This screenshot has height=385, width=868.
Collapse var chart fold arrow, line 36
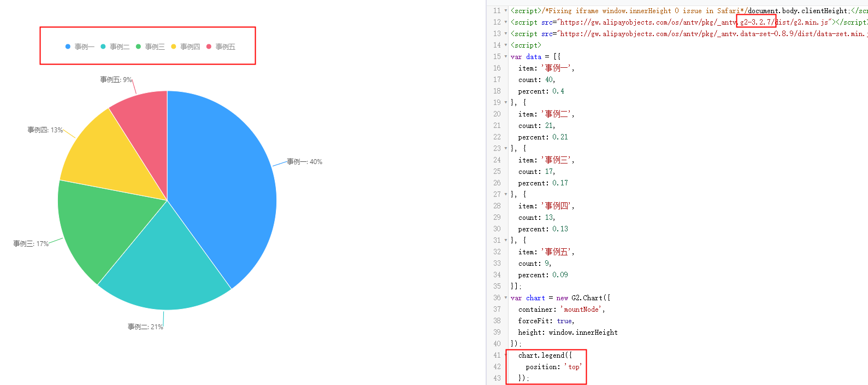pyautogui.click(x=506, y=298)
